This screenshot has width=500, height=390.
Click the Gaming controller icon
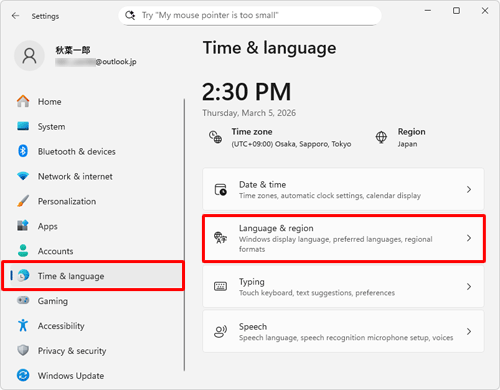(23, 300)
